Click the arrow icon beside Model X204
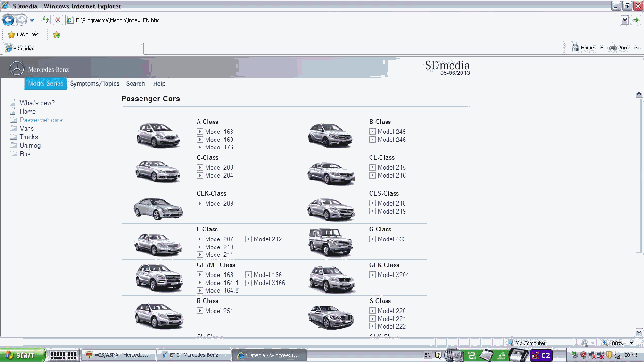Image resolution: width=644 pixels, height=362 pixels. [x=372, y=275]
